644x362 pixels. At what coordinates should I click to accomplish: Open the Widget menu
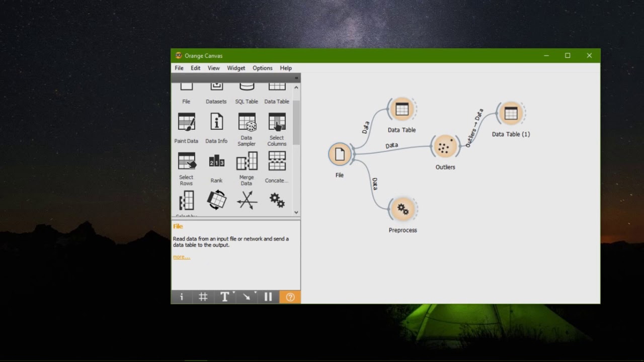coord(236,68)
